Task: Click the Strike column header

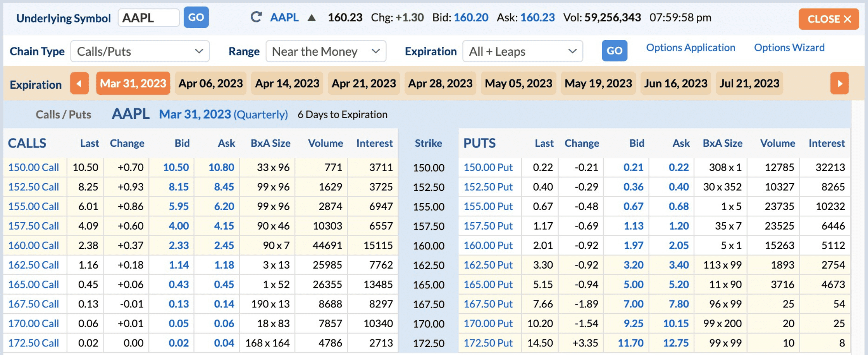Action: click(428, 143)
